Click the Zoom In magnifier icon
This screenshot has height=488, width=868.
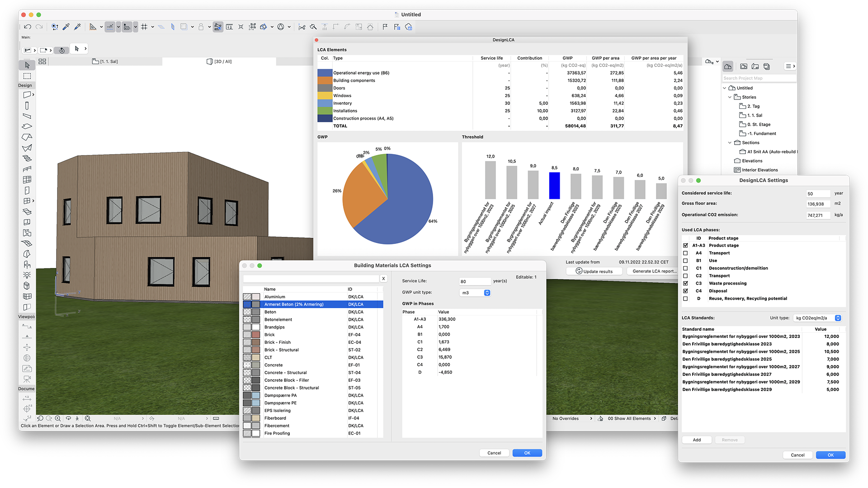point(57,418)
